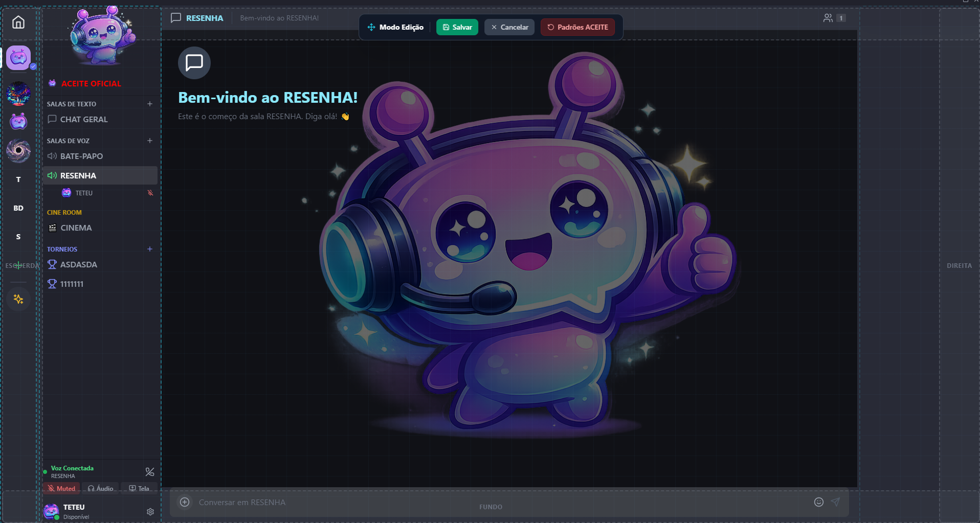The width and height of the screenshot is (980, 523).
Task: Open the server labeled T
Action: coord(18,179)
